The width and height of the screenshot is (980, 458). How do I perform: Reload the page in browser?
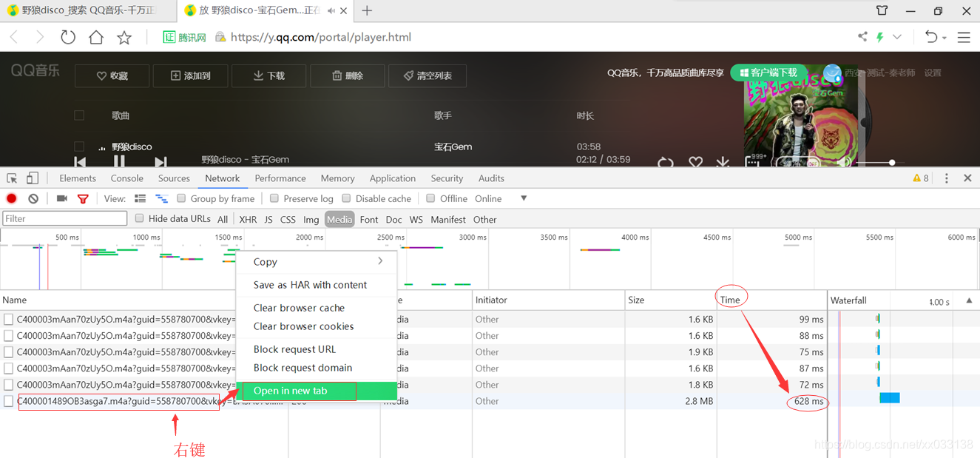(x=68, y=37)
